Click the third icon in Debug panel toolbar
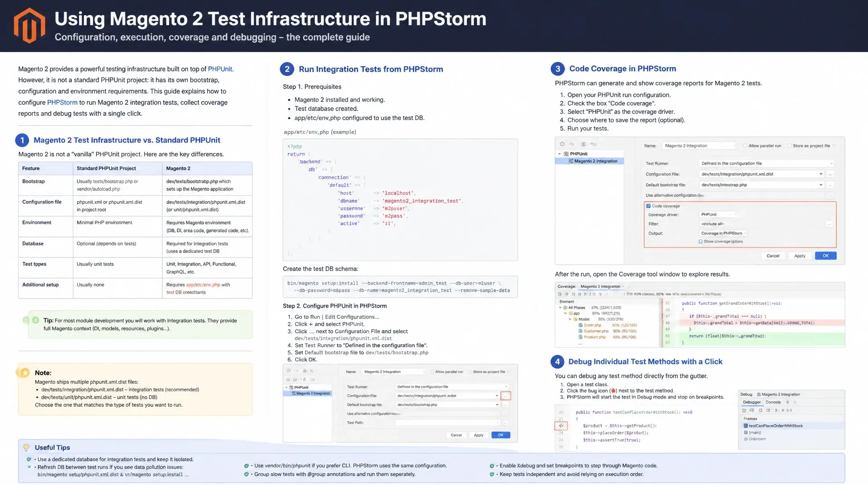Screen dimensions: 868x485 (x=760, y=410)
